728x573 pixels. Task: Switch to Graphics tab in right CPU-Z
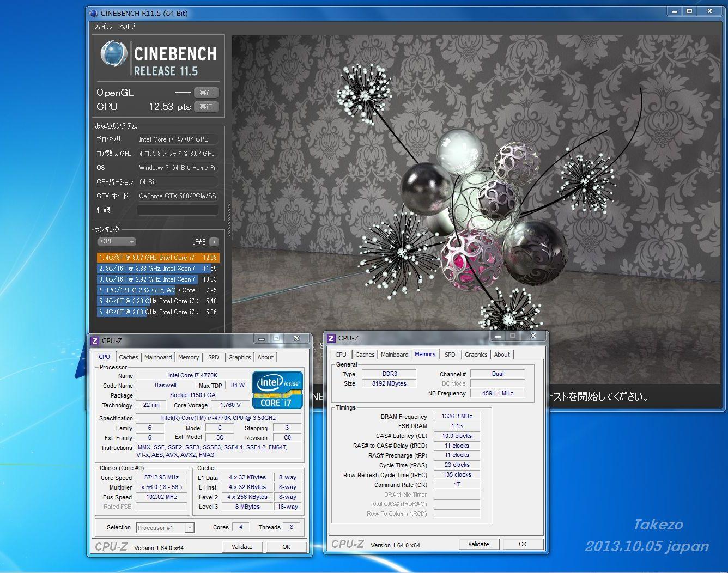pos(476,355)
